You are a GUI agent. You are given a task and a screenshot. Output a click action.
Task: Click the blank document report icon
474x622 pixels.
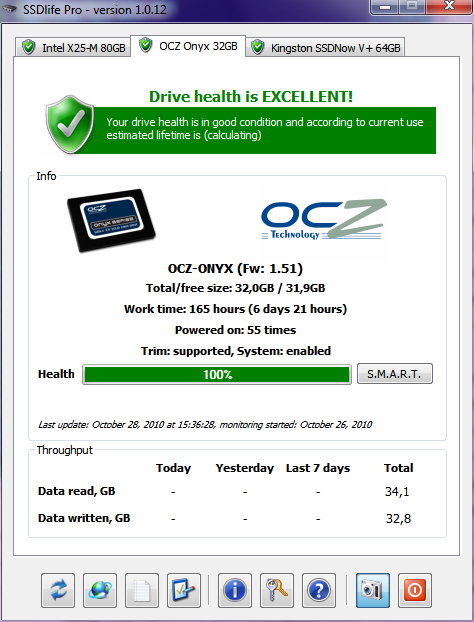pyautogui.click(x=142, y=590)
